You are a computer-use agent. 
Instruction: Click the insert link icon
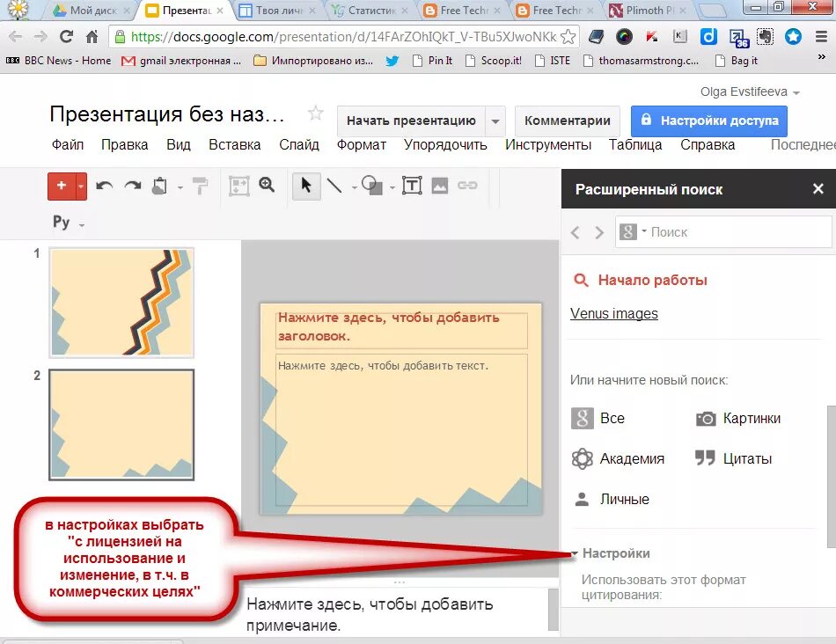[467, 186]
